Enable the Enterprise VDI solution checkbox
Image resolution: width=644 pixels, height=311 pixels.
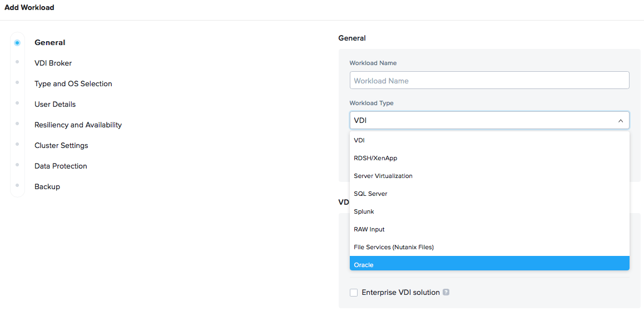point(354,293)
